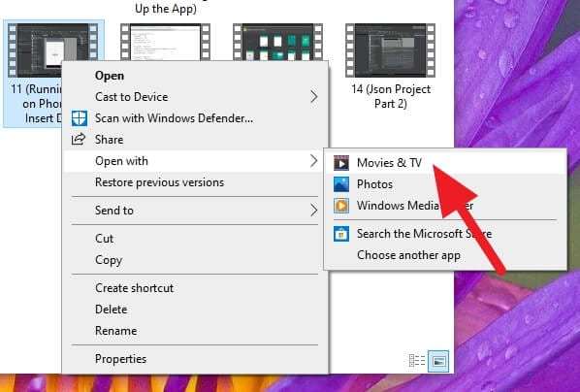The width and height of the screenshot is (580, 392).
Task: Select the second video thumbnail in the row
Action: pos(165,42)
